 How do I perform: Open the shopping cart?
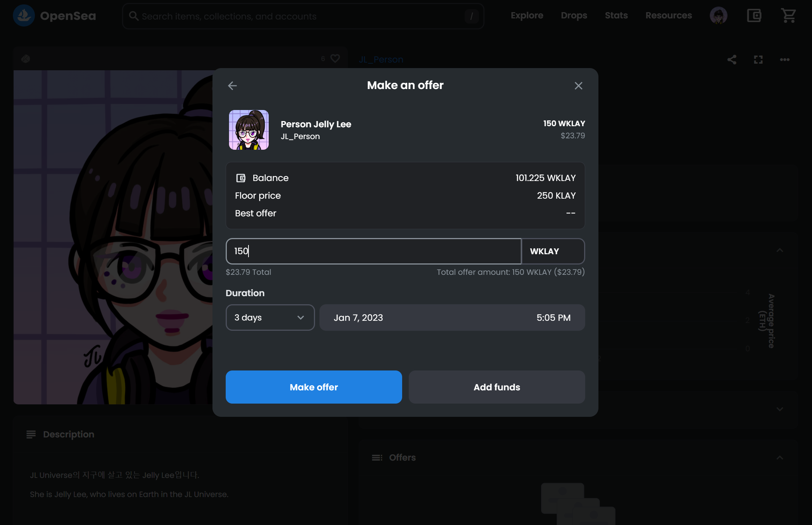(788, 16)
